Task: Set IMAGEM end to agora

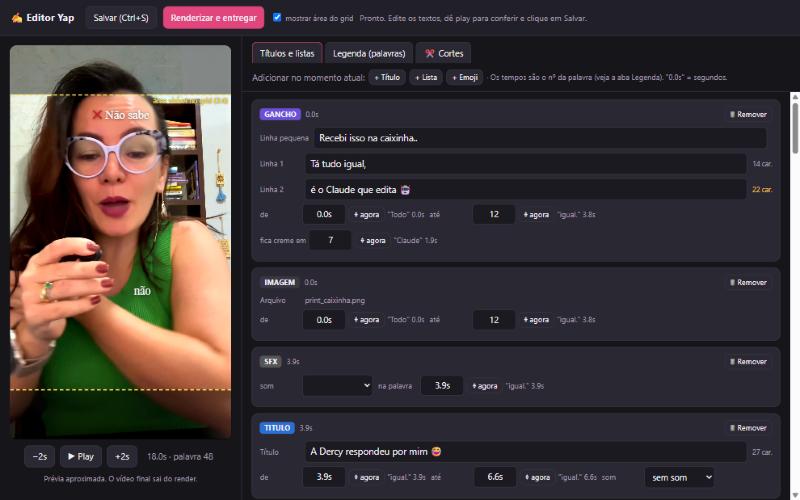Action: [536, 320]
